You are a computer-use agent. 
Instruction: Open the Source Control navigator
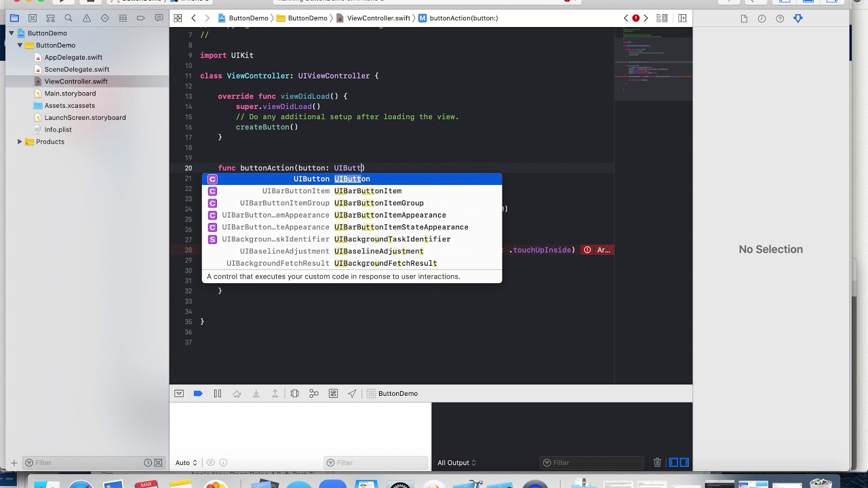tap(32, 18)
